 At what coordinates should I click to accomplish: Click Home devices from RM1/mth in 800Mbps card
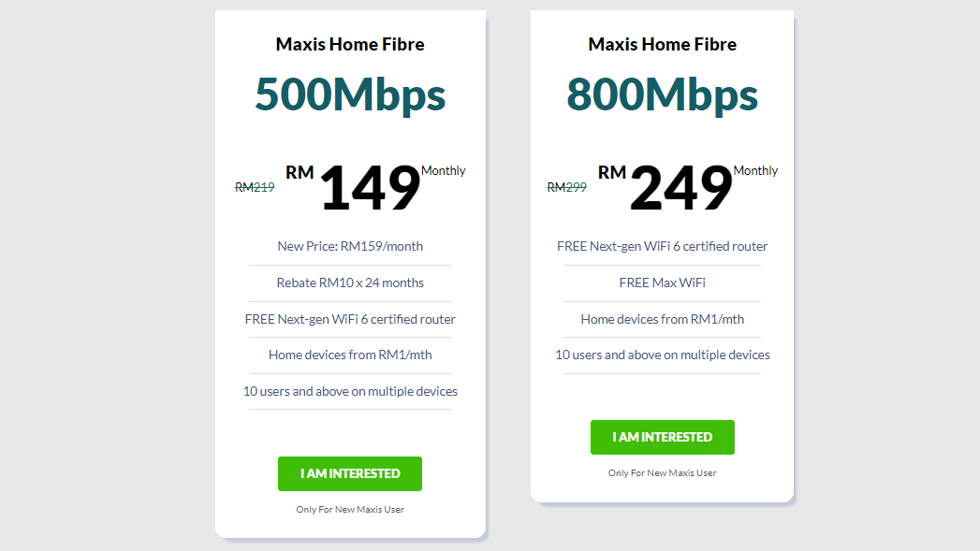pos(663,319)
